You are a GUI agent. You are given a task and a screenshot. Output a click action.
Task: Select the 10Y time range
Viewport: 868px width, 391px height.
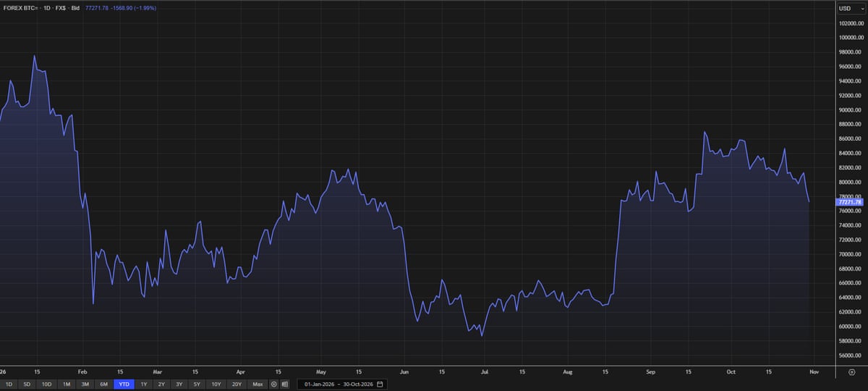(x=216, y=384)
